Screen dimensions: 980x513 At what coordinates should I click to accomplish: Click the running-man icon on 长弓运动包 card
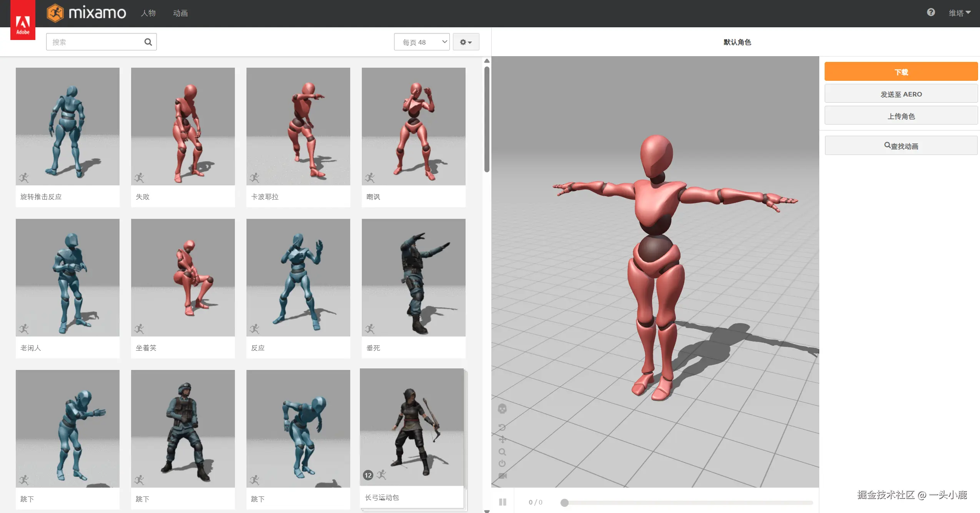(381, 475)
